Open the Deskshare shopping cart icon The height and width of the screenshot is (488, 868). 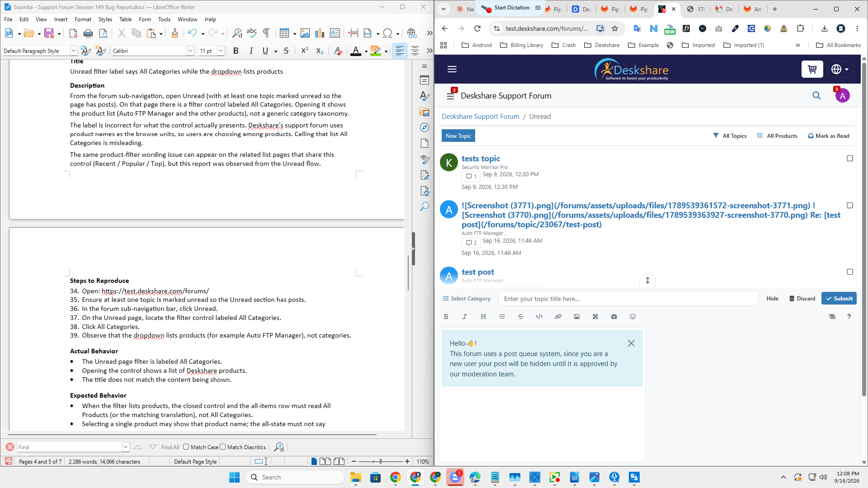tap(812, 69)
